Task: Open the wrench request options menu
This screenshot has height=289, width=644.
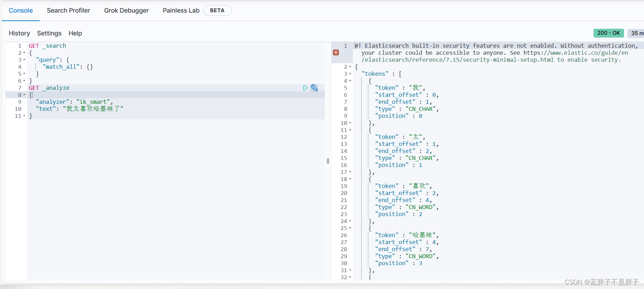Action: point(314,88)
